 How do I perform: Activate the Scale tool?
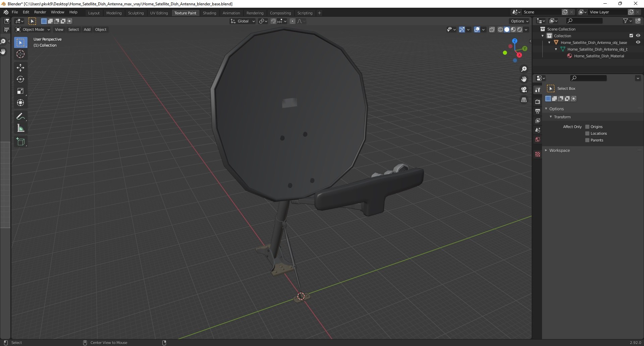pyautogui.click(x=20, y=91)
